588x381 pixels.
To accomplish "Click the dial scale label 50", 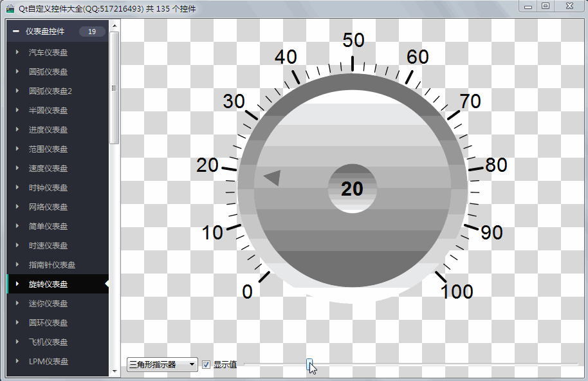I will click(353, 40).
